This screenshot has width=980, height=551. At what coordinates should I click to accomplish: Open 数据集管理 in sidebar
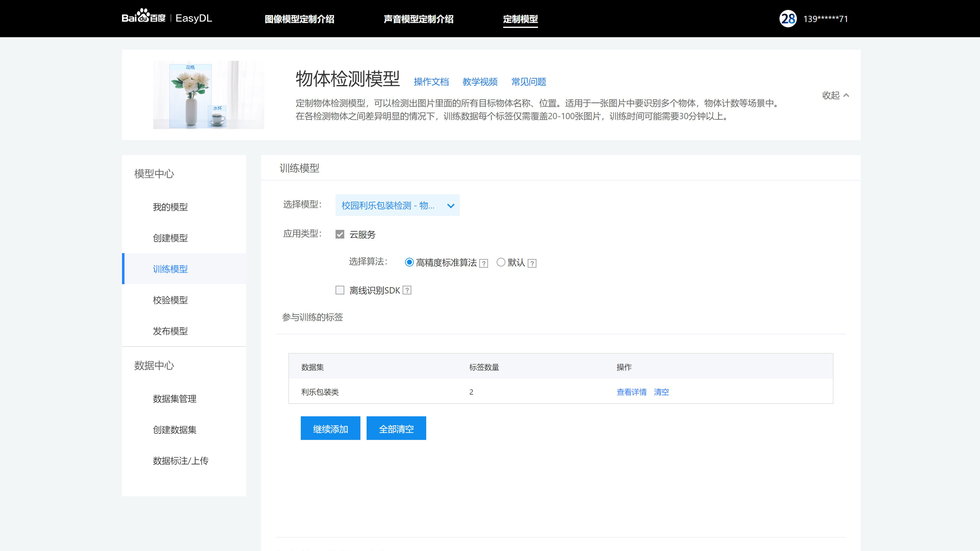(x=175, y=398)
